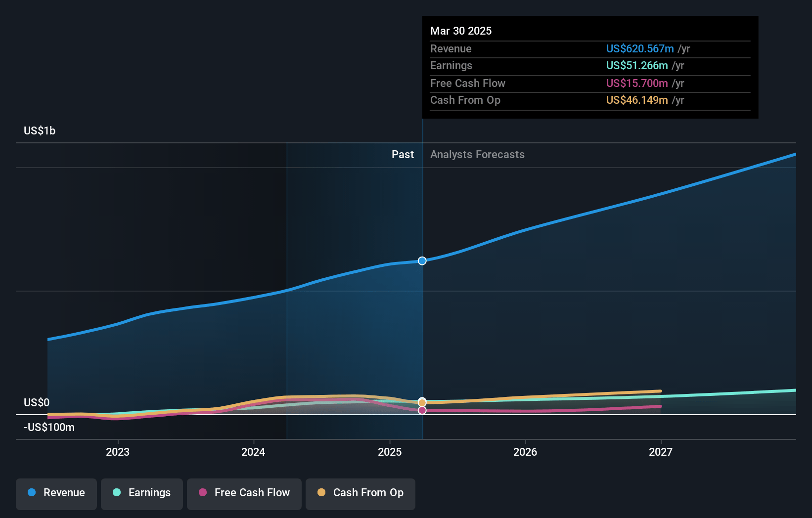Select the 2024 x-axis label

(x=253, y=452)
